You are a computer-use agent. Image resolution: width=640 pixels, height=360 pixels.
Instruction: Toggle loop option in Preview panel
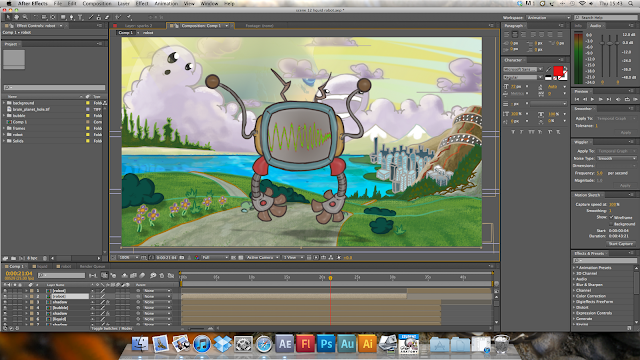pos(627,99)
